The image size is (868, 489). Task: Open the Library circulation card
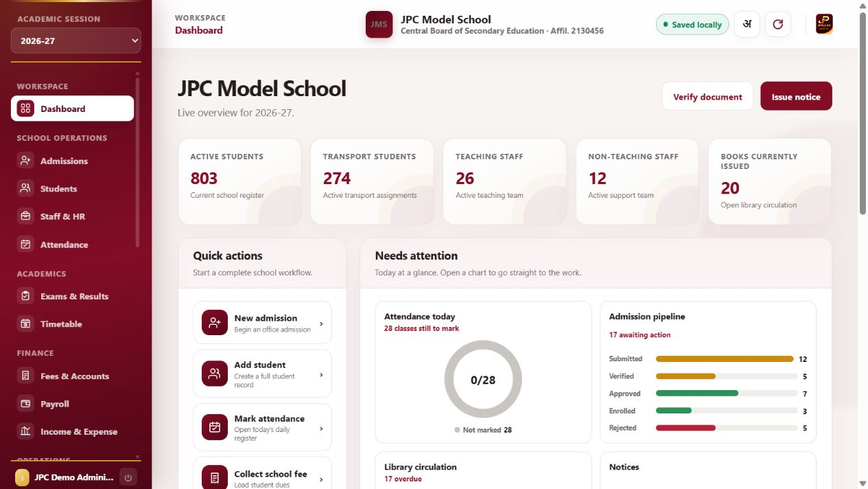[x=483, y=470]
